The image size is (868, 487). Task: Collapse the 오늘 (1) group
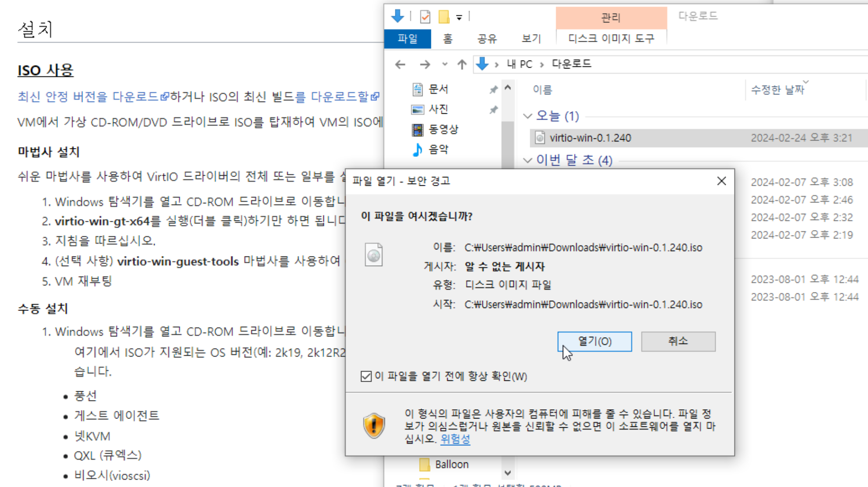click(x=528, y=116)
